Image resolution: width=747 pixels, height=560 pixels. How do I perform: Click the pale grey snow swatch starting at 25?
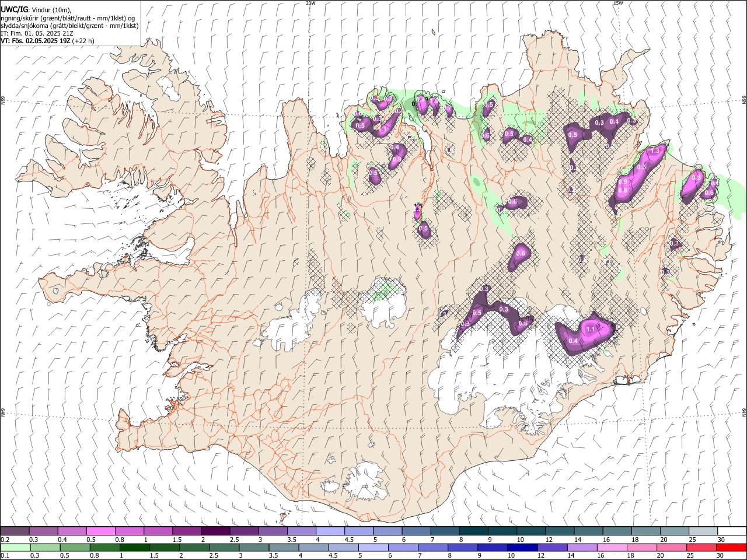coord(703,531)
